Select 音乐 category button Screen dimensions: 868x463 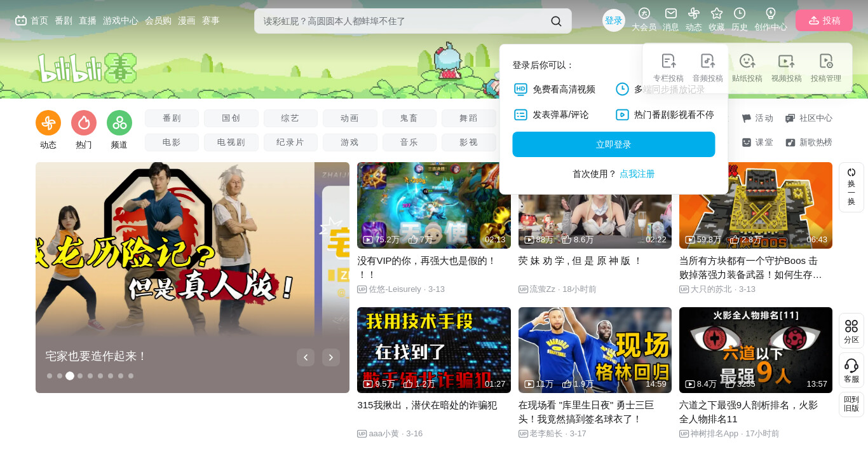[409, 142]
